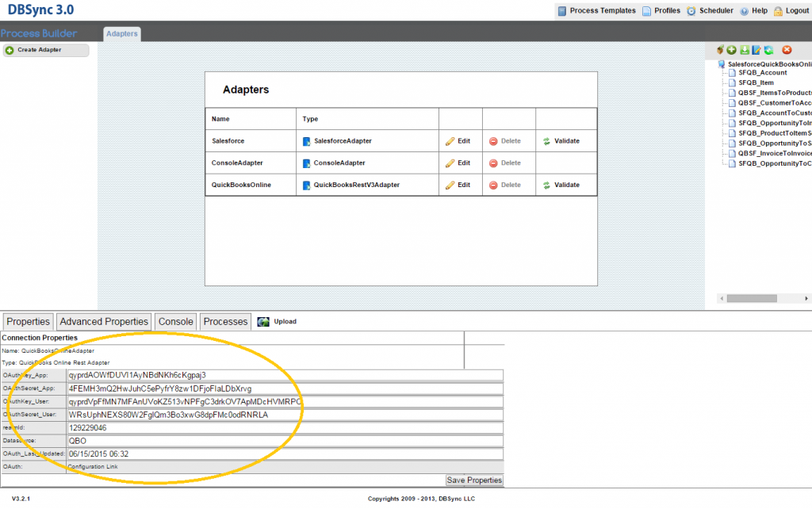Click the package box icon in tree toolbar

[720, 50]
